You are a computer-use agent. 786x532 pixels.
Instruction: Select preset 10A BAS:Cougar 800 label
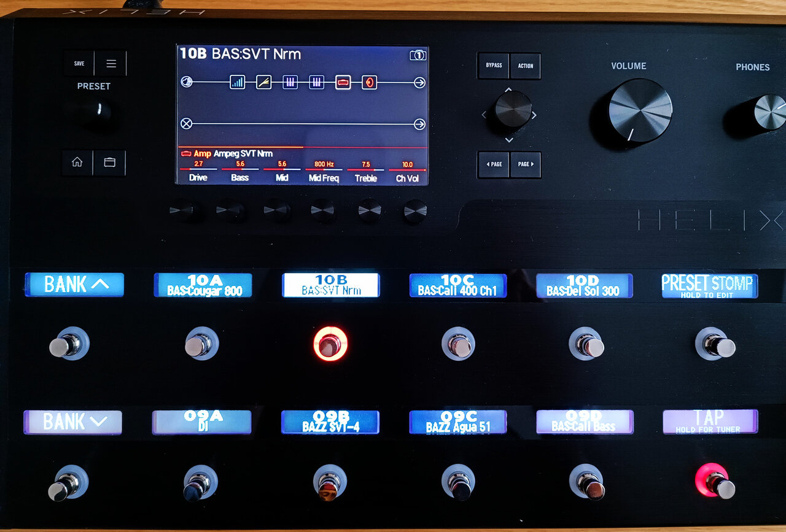203,285
